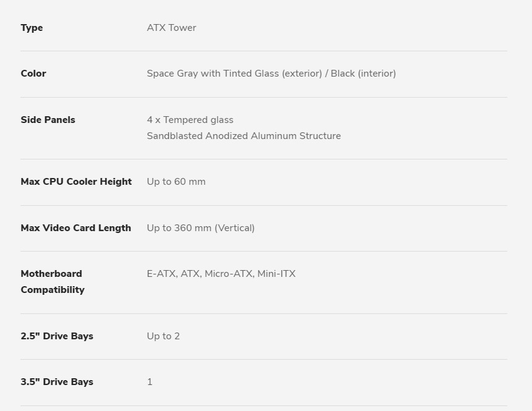The image size is (532, 411).
Task: Select the Up to 2 value
Action: 163,336
